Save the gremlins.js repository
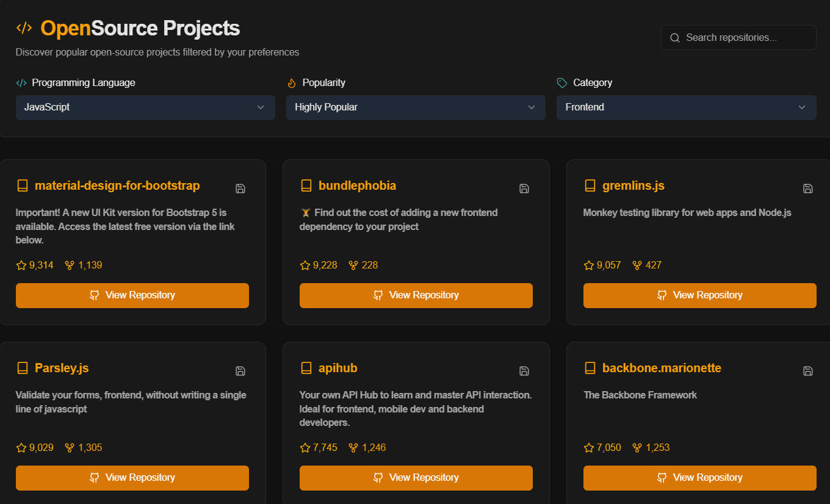This screenshot has width=830, height=504. click(808, 189)
